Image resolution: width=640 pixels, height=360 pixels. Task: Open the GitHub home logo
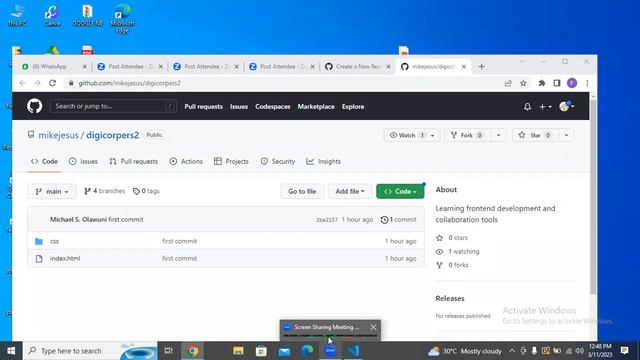click(34, 106)
